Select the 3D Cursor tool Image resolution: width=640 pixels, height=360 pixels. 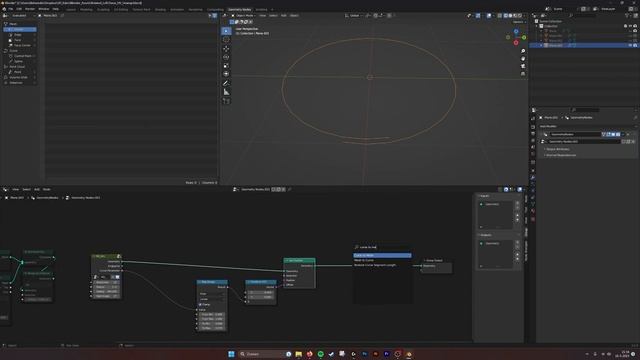click(226, 40)
